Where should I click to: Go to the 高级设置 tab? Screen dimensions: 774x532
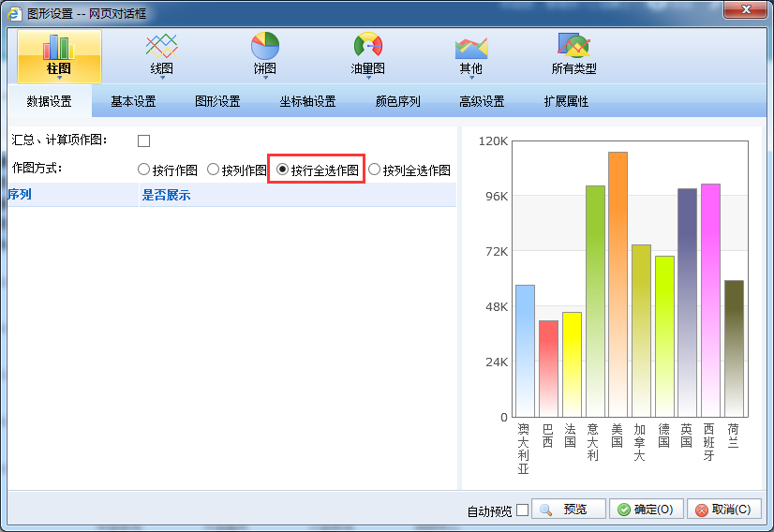click(x=482, y=101)
